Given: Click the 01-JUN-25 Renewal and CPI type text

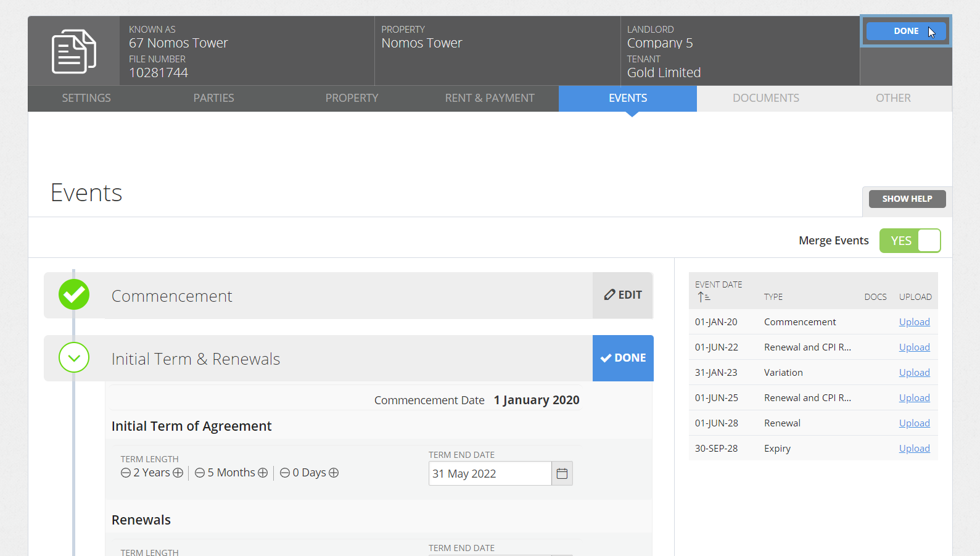Looking at the screenshot, I should tap(807, 398).
